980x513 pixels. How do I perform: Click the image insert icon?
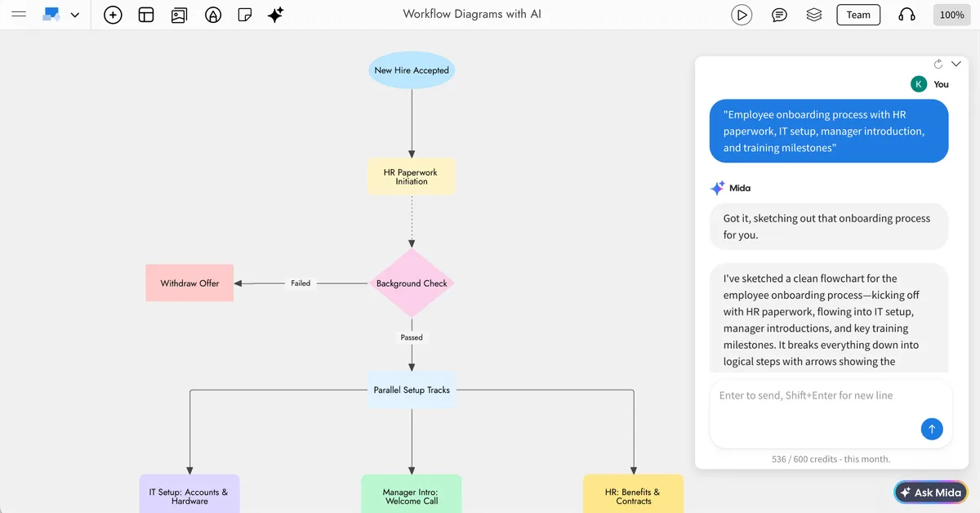coord(179,15)
